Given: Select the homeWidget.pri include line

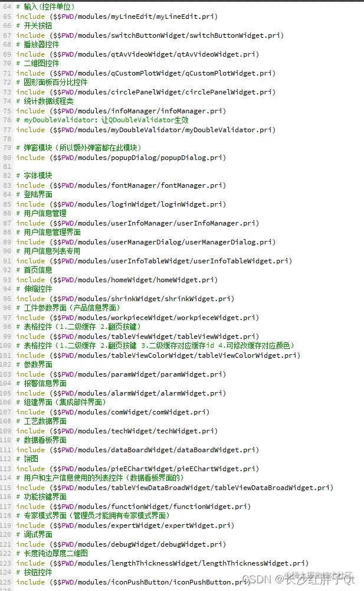Looking at the screenshot, I should 117,280.
